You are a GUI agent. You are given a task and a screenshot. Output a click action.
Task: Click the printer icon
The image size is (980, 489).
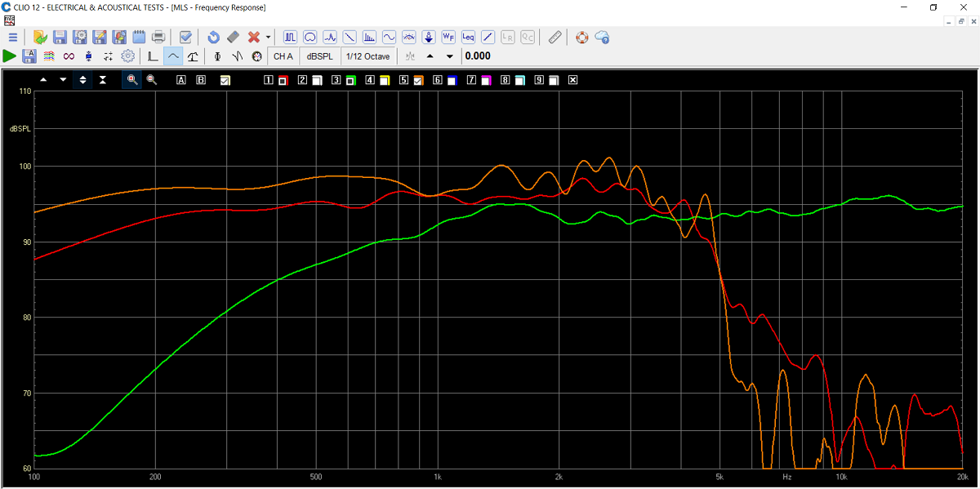tap(158, 38)
